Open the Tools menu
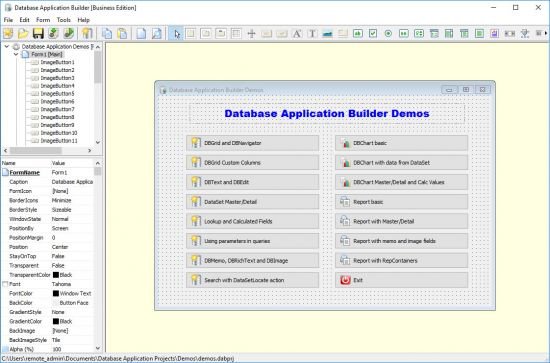This screenshot has height=363, width=550. click(x=63, y=20)
